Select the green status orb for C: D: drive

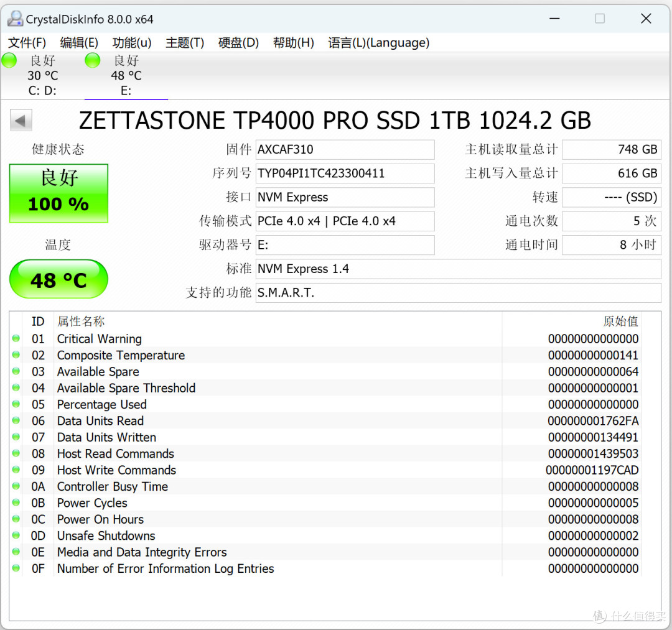tap(9, 60)
